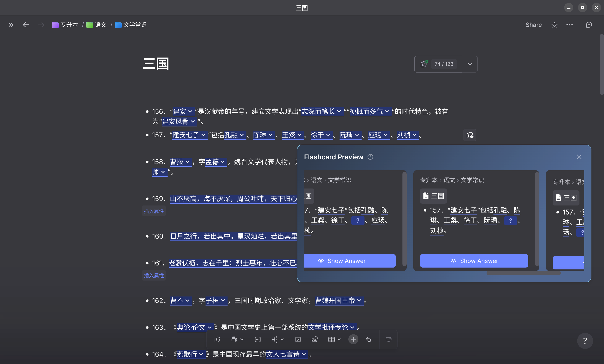Click the plus icon to add new content

pos(353,339)
